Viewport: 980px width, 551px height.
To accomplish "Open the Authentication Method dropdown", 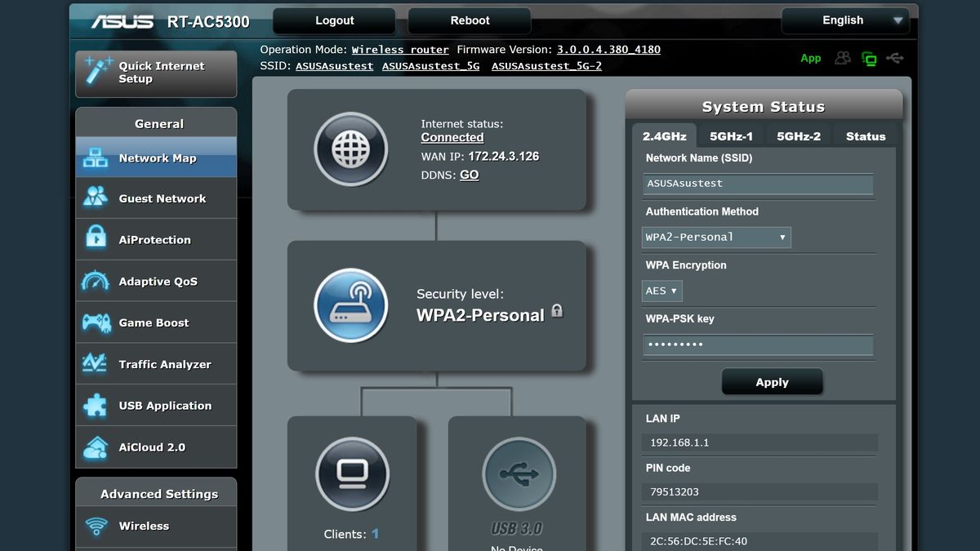I will 715,238.
